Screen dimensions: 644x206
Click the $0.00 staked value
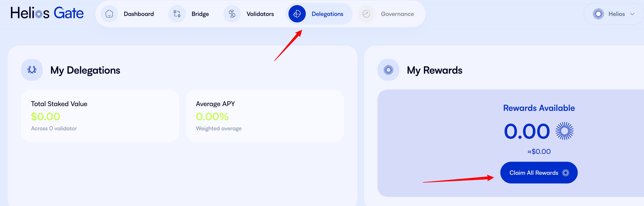pos(45,116)
